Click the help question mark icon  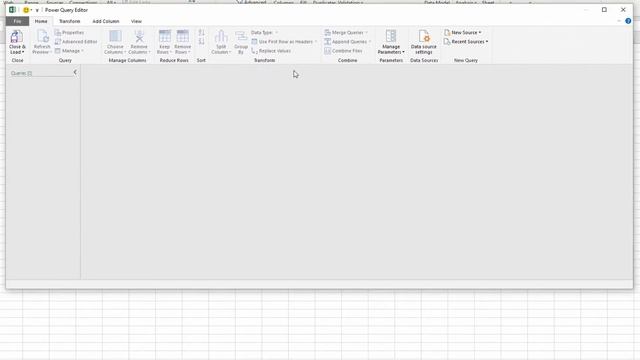628,21
